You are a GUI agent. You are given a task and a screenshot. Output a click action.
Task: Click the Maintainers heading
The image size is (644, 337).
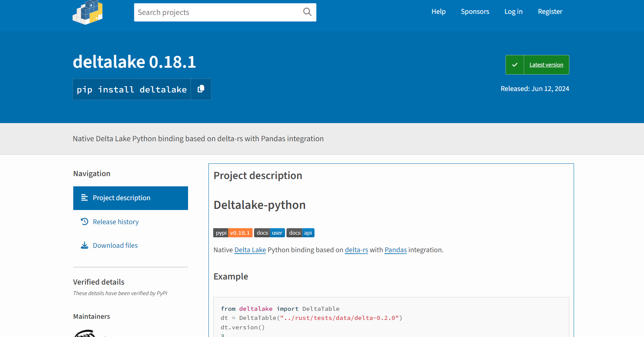pyautogui.click(x=91, y=317)
